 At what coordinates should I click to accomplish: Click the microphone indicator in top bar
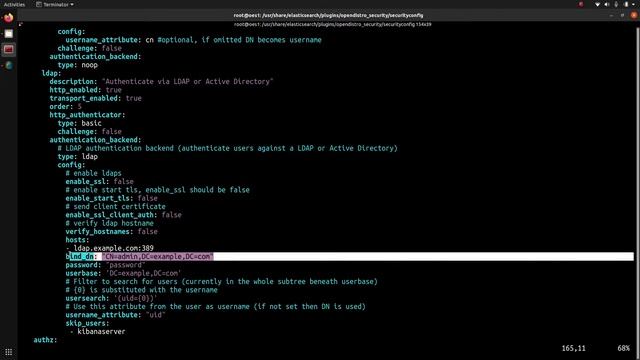tap(616, 4)
